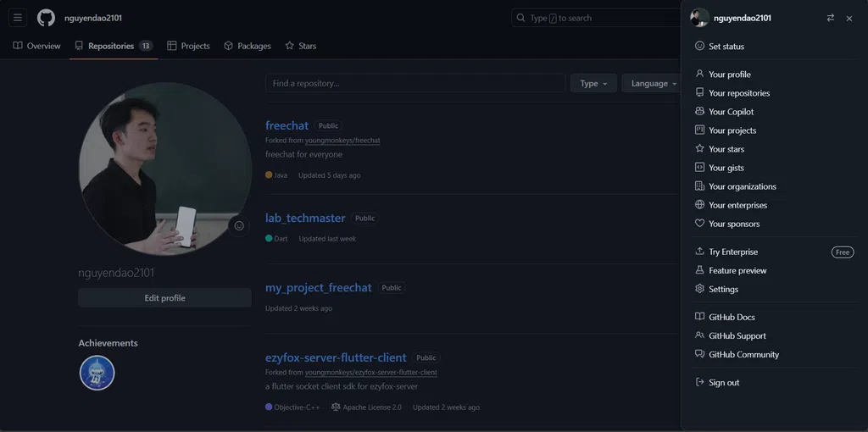Click the star icon beside Your stars
Viewport: 868px width, 432px height.
(699, 148)
